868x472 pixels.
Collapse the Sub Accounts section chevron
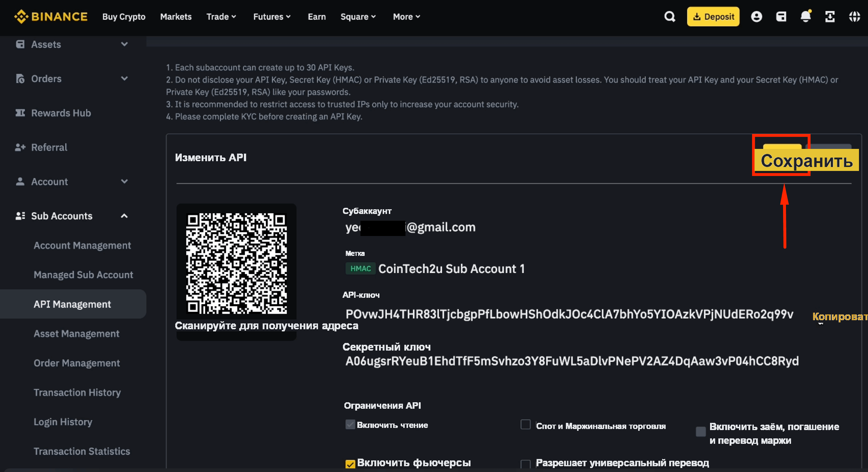pyautogui.click(x=124, y=216)
